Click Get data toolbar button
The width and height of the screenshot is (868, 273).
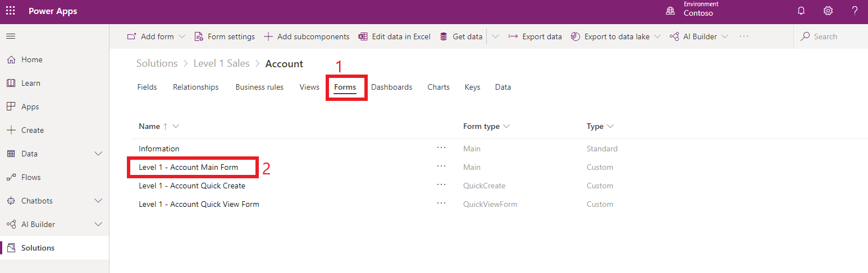coord(460,36)
